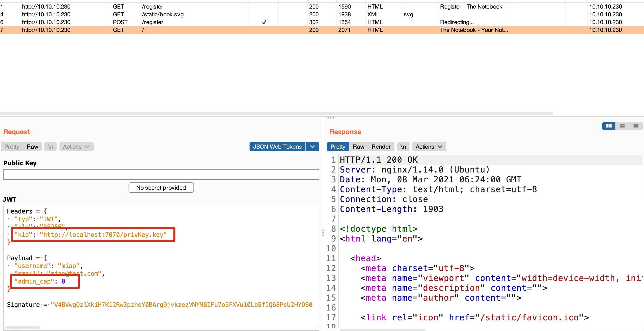644x331 pixels.
Task: Switch to the Request Raw tab
Action: click(x=32, y=147)
